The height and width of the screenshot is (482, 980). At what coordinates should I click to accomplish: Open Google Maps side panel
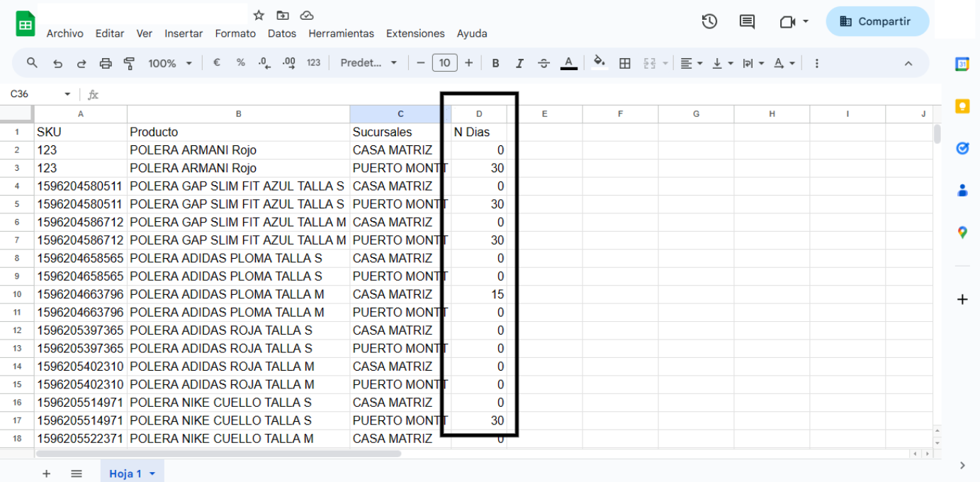[962, 232]
